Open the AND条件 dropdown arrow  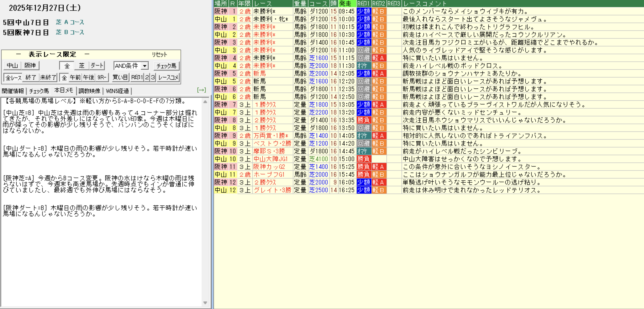tap(145, 66)
